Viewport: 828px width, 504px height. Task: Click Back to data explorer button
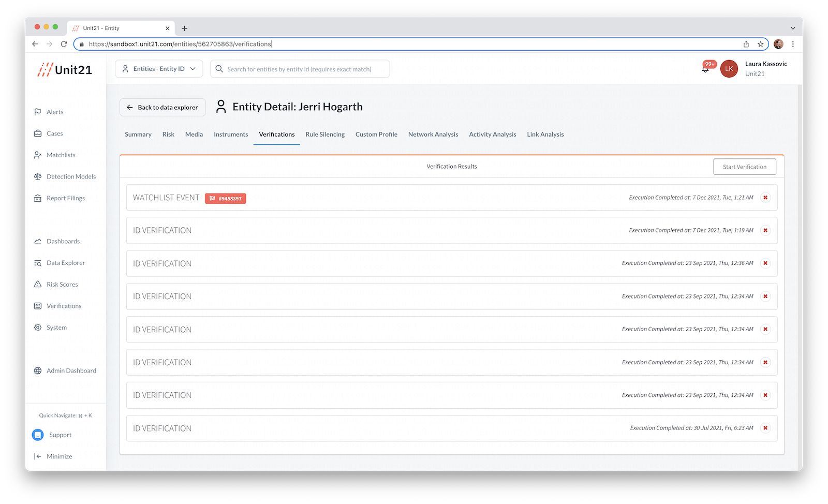[x=162, y=108]
